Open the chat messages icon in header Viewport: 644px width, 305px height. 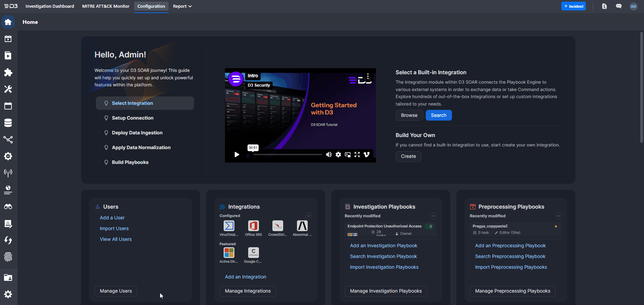pyautogui.click(x=619, y=6)
